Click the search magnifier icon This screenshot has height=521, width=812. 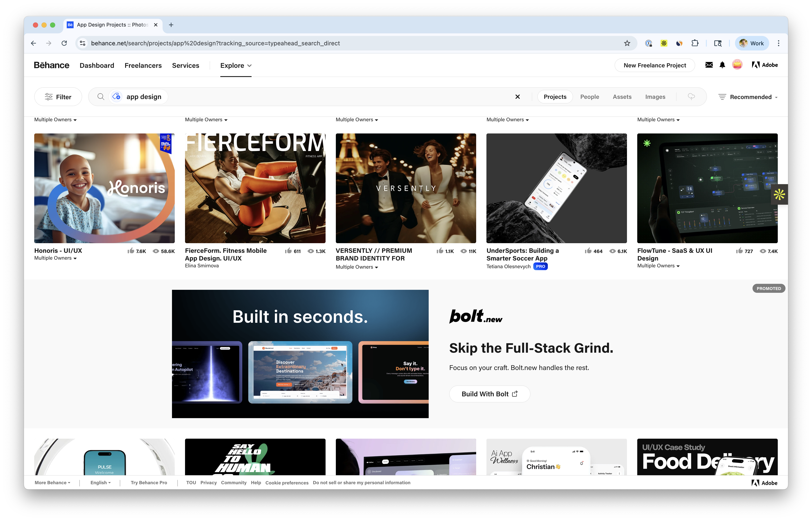click(x=101, y=97)
